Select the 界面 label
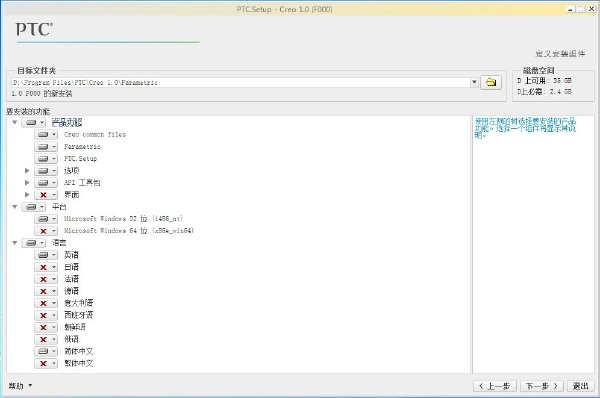 (72, 195)
